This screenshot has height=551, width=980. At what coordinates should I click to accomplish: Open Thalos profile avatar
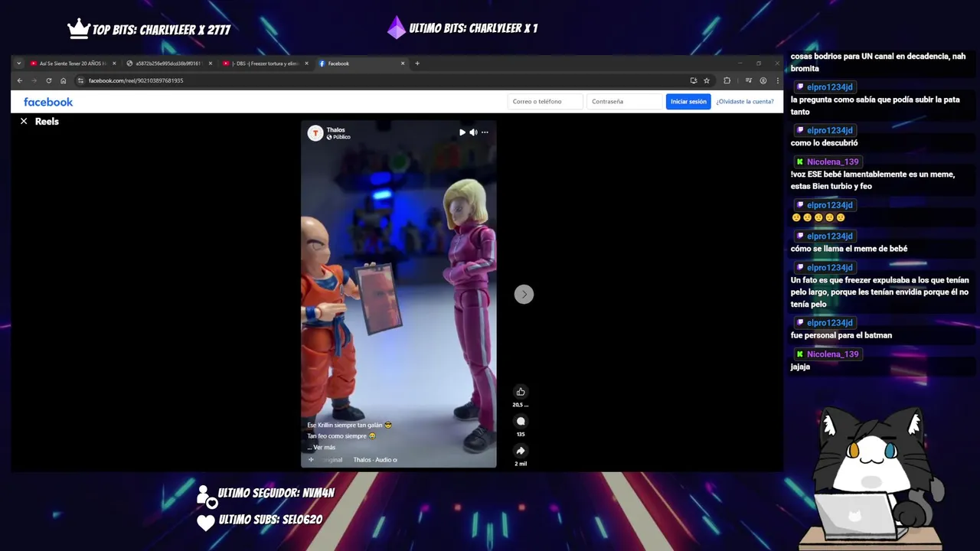pos(315,133)
